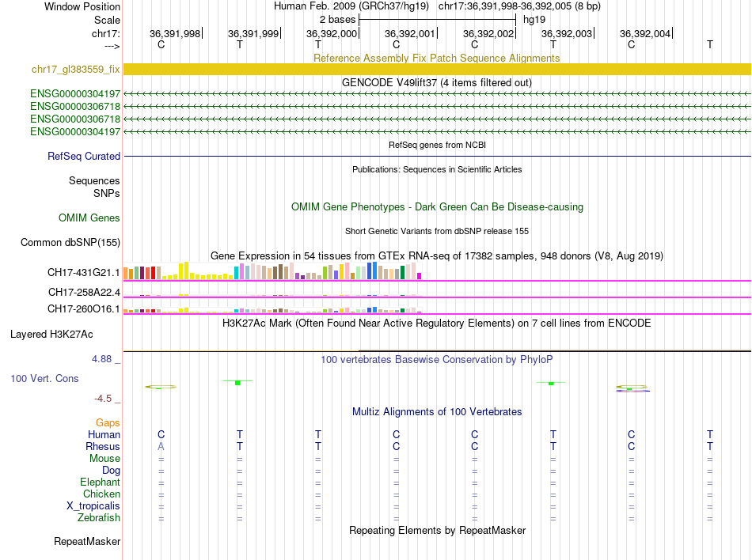Click the Gaps row label
This screenshot has height=560, width=752.
click(x=108, y=422)
